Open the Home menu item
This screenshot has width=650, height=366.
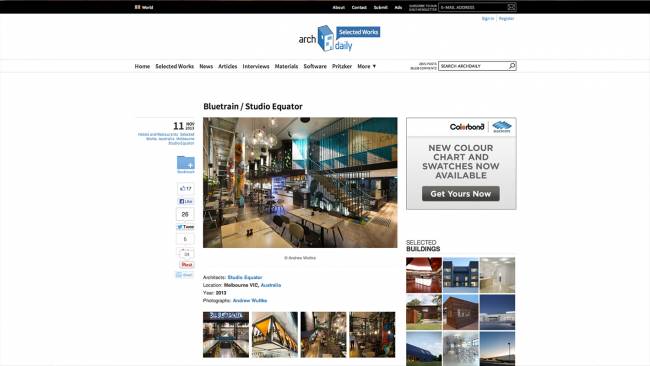point(142,66)
